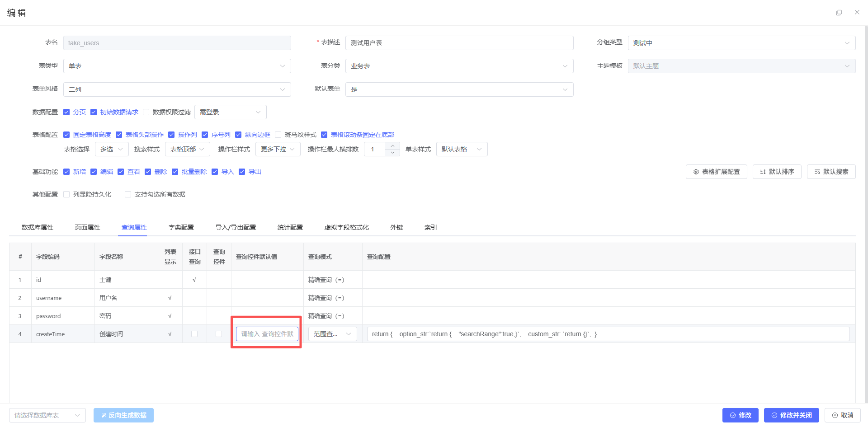This screenshot has width=868, height=427.
Task: Increase 操作栏最大横排数 with up arrow
Action: (x=392, y=145)
